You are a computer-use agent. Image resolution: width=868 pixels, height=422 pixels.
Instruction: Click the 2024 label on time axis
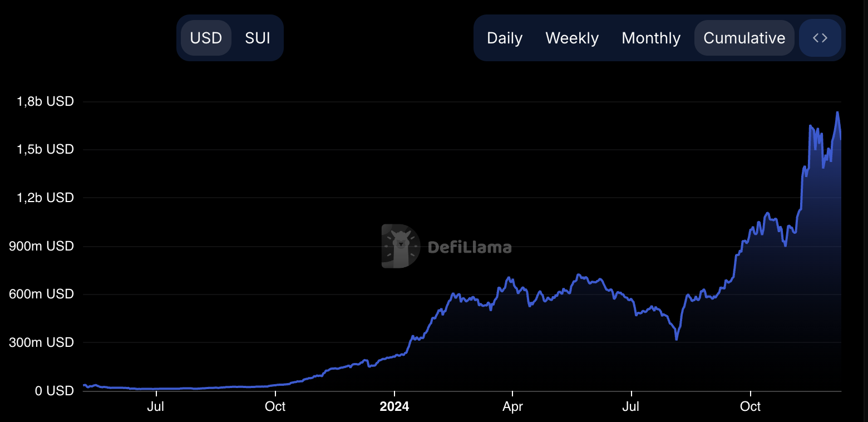coord(394,406)
